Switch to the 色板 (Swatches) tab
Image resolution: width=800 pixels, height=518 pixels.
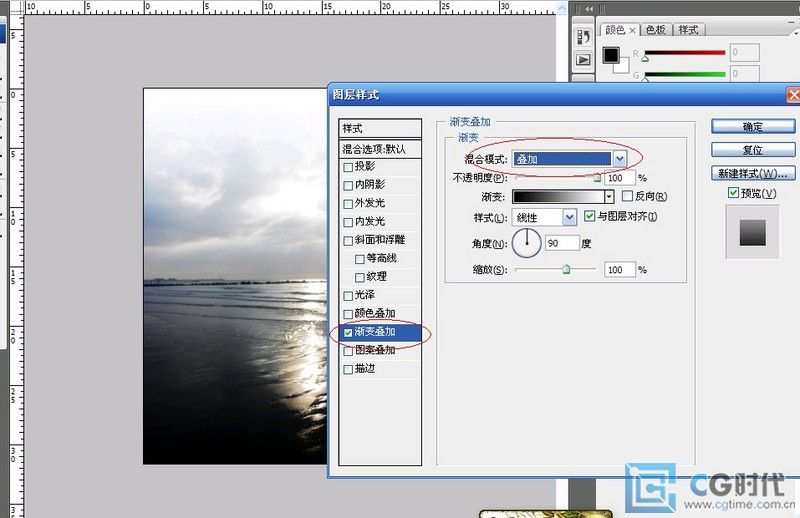(x=655, y=30)
